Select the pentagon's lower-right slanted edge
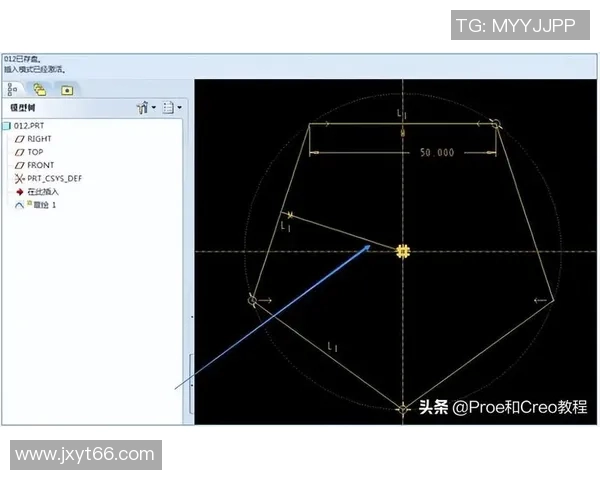600x480 pixels. click(478, 355)
